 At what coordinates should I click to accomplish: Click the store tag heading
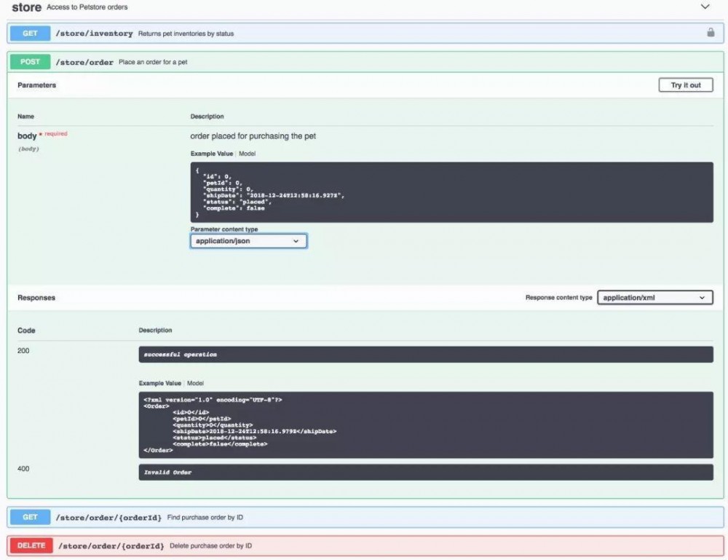coord(26,7)
